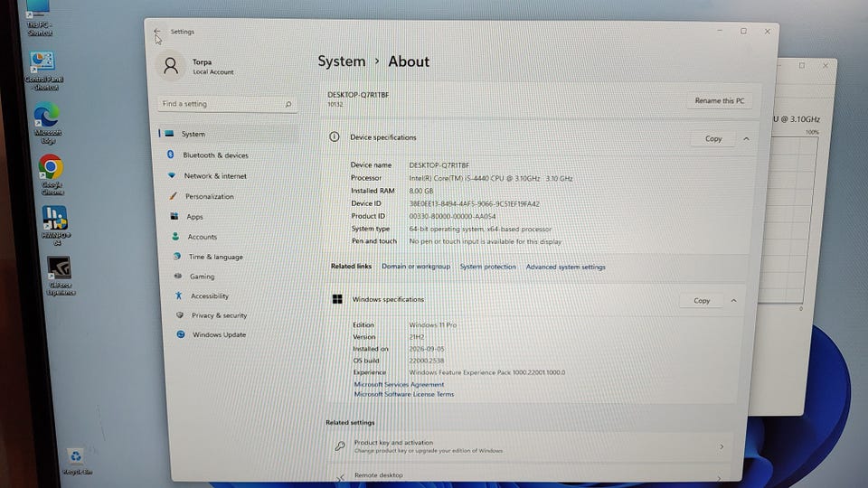
Task: Collapse the Windows specifications section
Action: pos(733,300)
